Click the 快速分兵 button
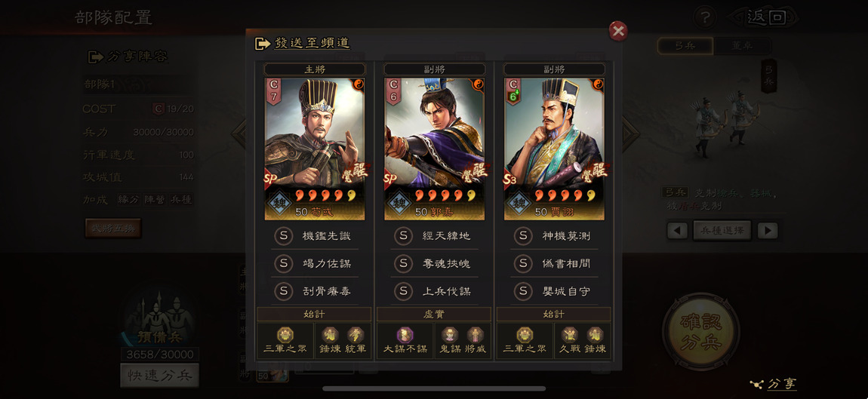 (159, 376)
